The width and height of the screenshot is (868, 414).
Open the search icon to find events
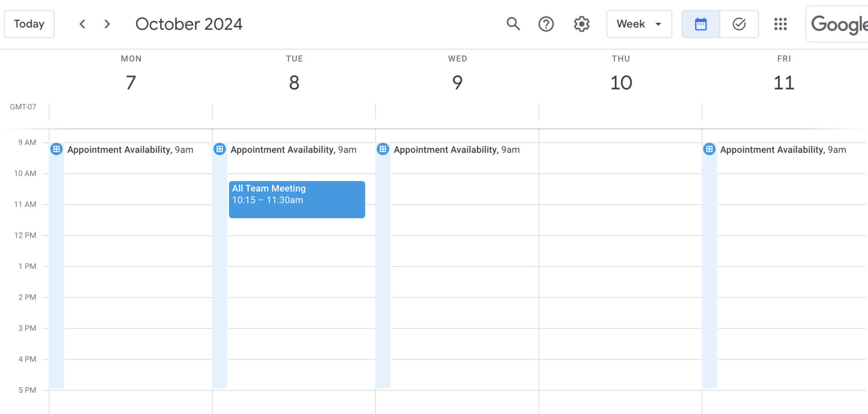(x=513, y=24)
